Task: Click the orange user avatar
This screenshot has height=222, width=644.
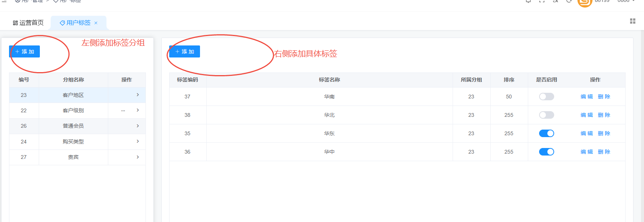Action: click(584, 2)
